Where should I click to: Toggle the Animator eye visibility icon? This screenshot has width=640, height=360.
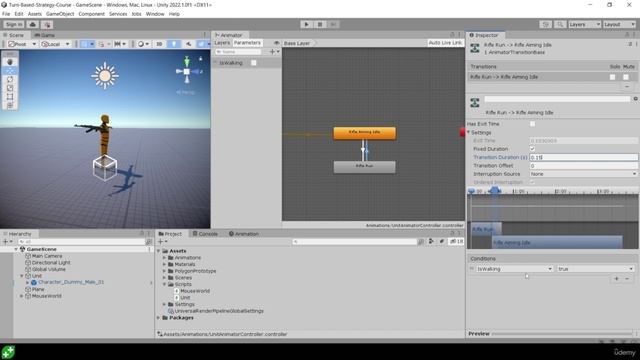click(x=276, y=43)
